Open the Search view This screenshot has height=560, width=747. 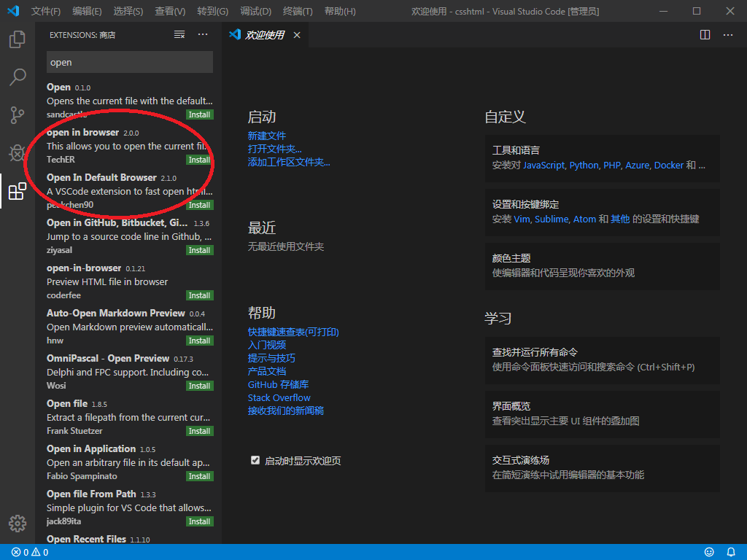point(18,77)
